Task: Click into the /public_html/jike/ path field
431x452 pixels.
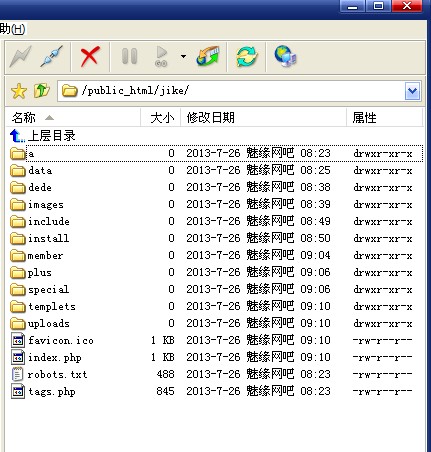Action: [x=231, y=91]
